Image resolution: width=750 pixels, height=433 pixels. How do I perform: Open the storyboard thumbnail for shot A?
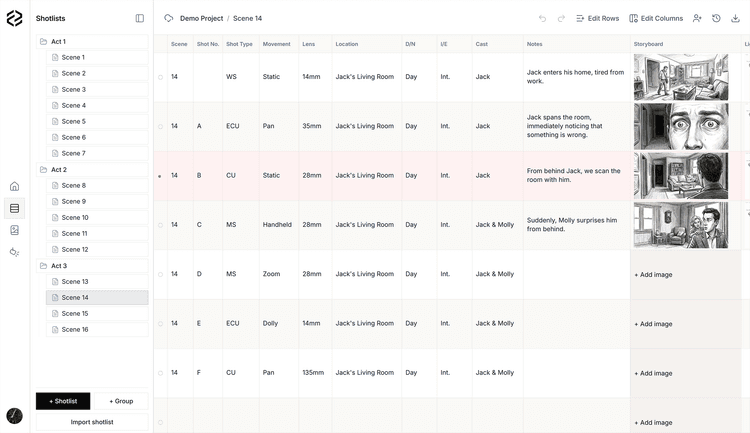[681, 126]
